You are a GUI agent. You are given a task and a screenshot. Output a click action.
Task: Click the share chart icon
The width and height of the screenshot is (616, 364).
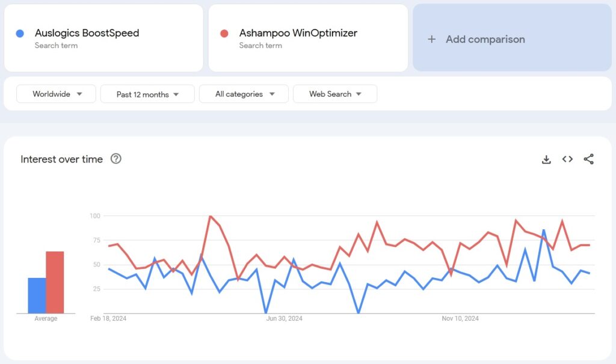click(588, 159)
